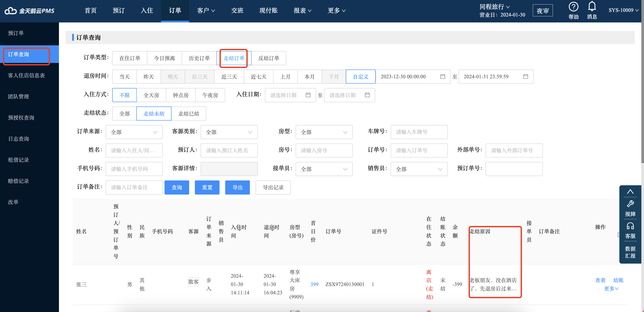Select 历史订单 order type
The width and height of the screenshot is (644, 312).
click(x=199, y=58)
